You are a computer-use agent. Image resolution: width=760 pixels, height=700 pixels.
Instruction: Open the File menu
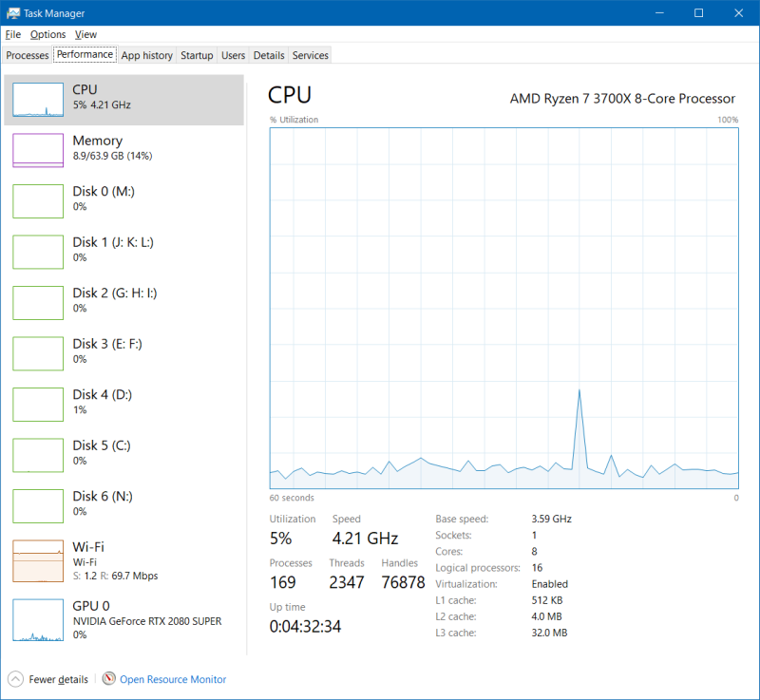(13, 34)
